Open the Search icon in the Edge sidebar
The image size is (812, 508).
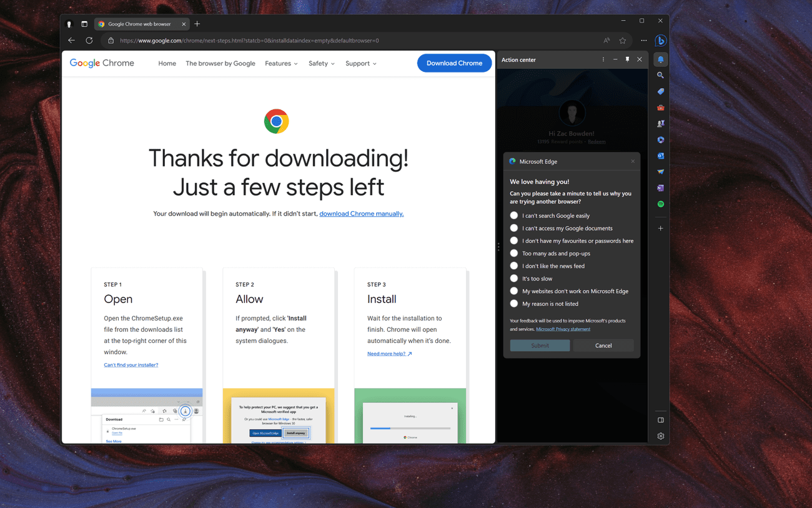click(x=660, y=75)
